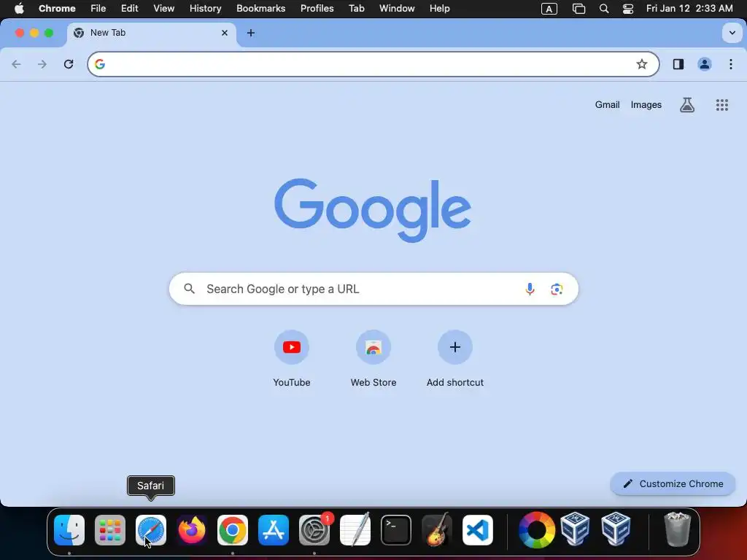The image size is (747, 560).
Task: Open the Edit menu
Action: pos(129,9)
